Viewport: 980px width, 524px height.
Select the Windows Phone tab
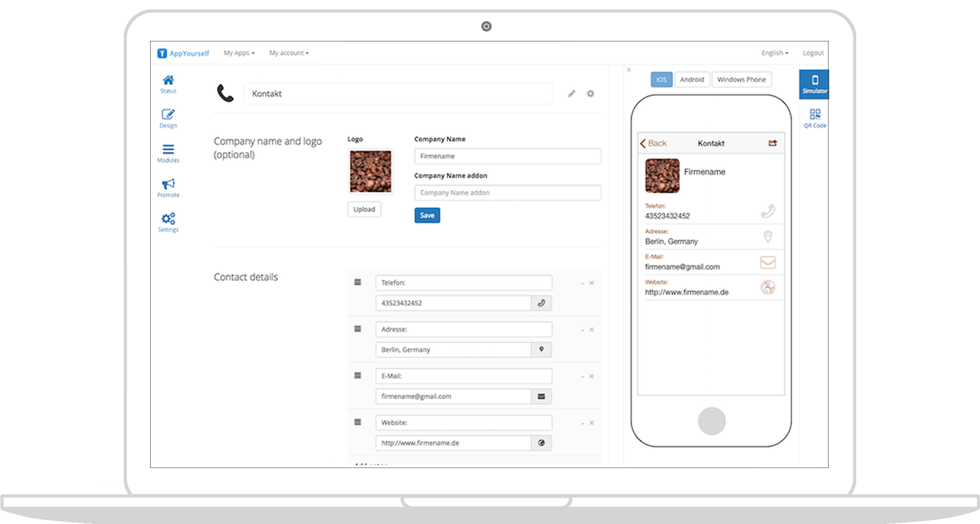[x=741, y=79]
